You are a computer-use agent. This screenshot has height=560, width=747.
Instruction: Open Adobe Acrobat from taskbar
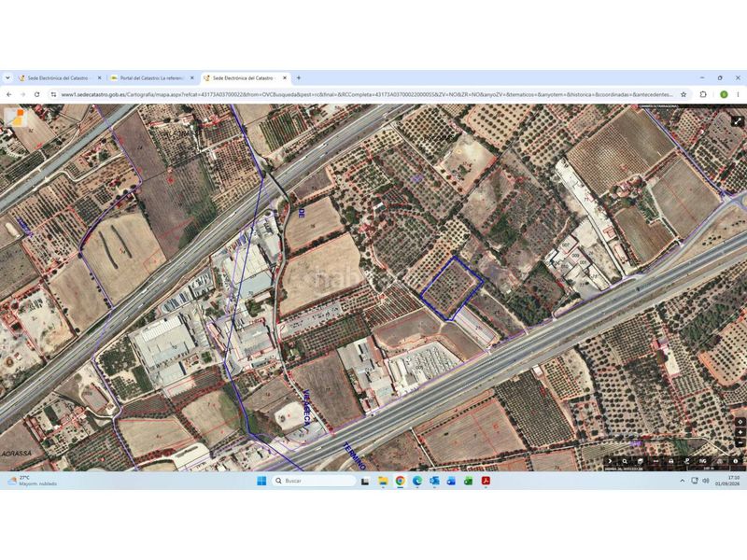(486, 481)
